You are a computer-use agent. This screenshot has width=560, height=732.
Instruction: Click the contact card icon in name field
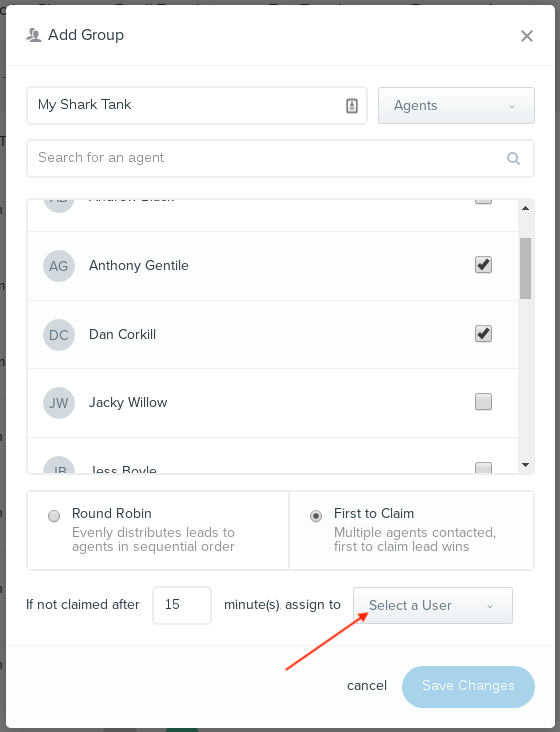coord(352,106)
